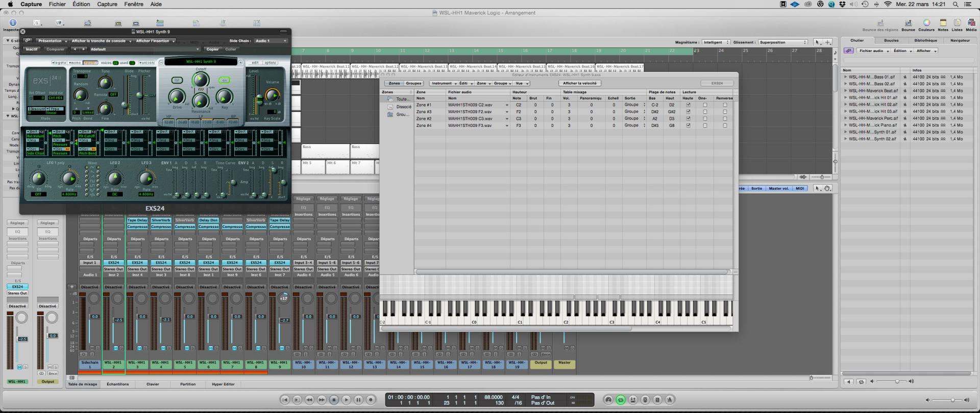Click the volume fader of WSL-HH1 9 channel
Viewport: 980px width, 413px height.
tap(285, 320)
